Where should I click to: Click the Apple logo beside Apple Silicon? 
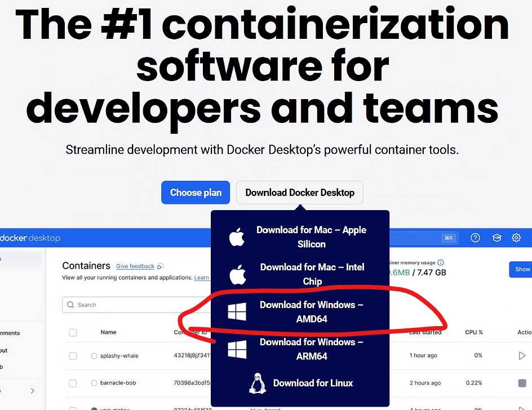click(x=237, y=237)
